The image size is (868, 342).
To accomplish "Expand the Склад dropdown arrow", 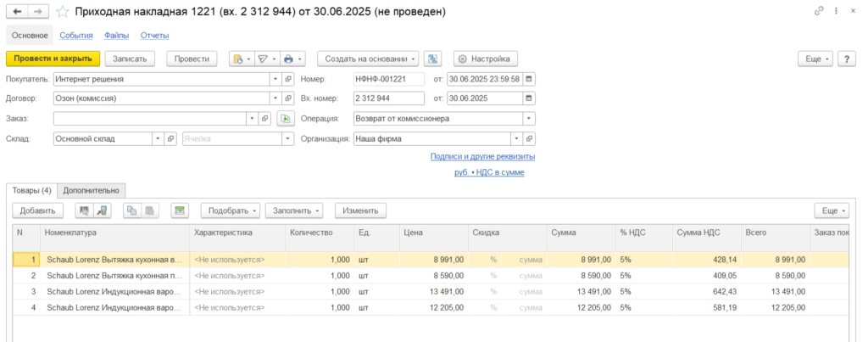I will pyautogui.click(x=157, y=138).
